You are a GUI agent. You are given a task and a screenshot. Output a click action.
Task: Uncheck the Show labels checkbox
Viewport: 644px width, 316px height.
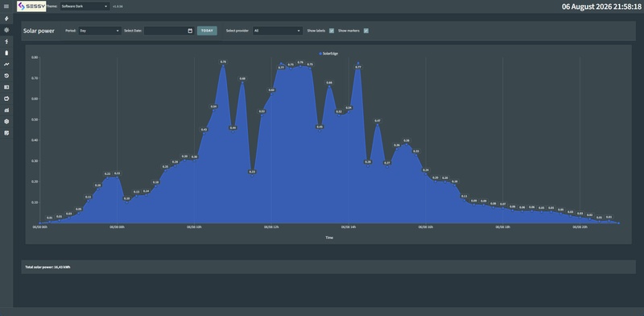(332, 31)
